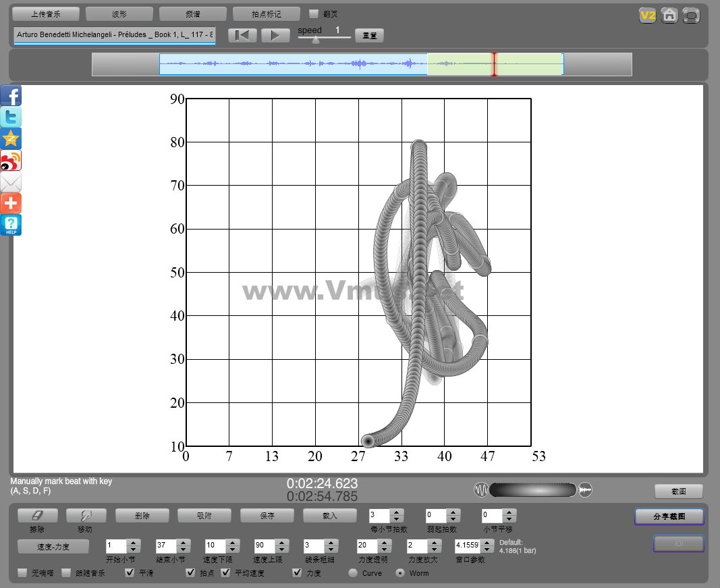Screen dimensions: 720x588
Task: Click the speed slider handle
Action: tap(315, 39)
